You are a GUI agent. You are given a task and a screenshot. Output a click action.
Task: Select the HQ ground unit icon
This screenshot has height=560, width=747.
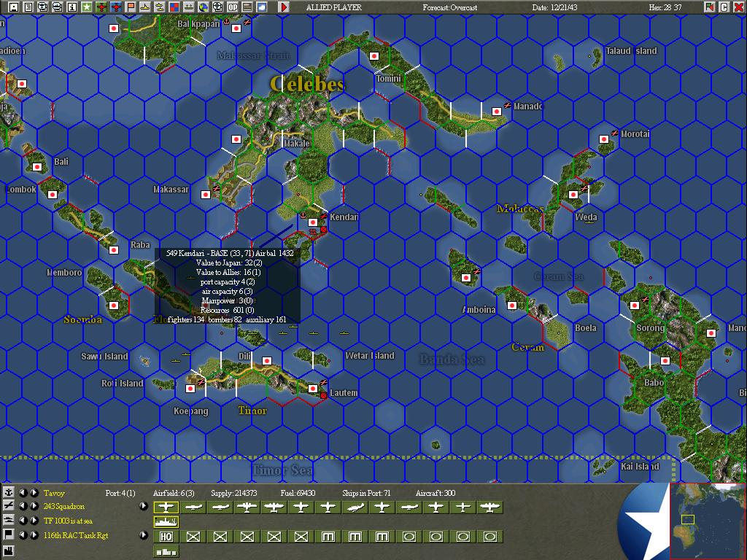click(x=166, y=537)
